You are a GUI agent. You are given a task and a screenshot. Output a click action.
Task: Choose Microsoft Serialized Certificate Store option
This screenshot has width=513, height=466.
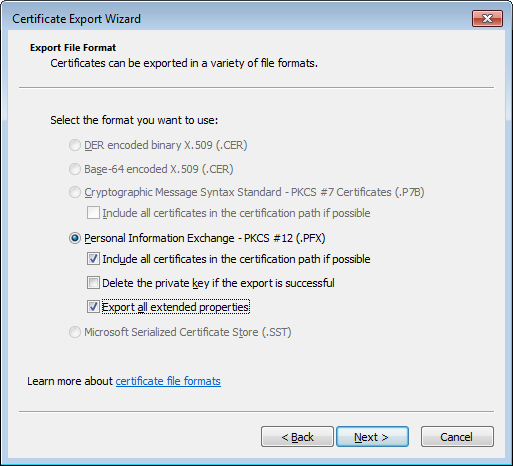[75, 332]
